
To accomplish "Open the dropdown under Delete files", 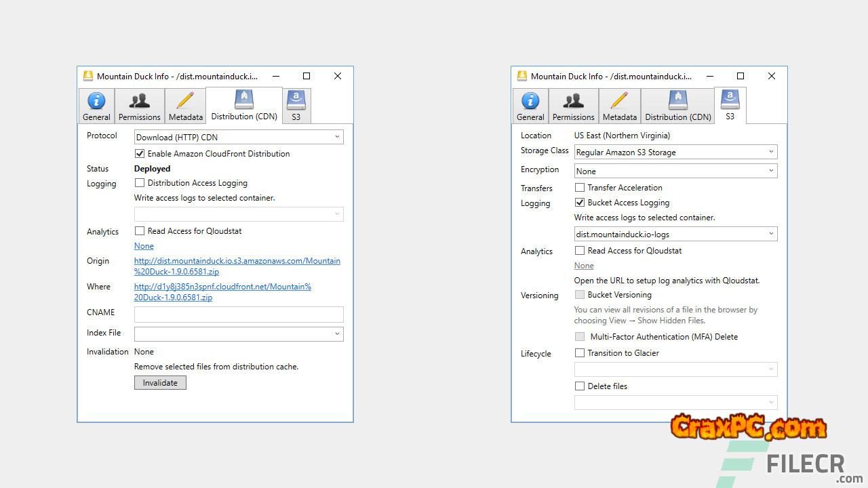I will (675, 403).
